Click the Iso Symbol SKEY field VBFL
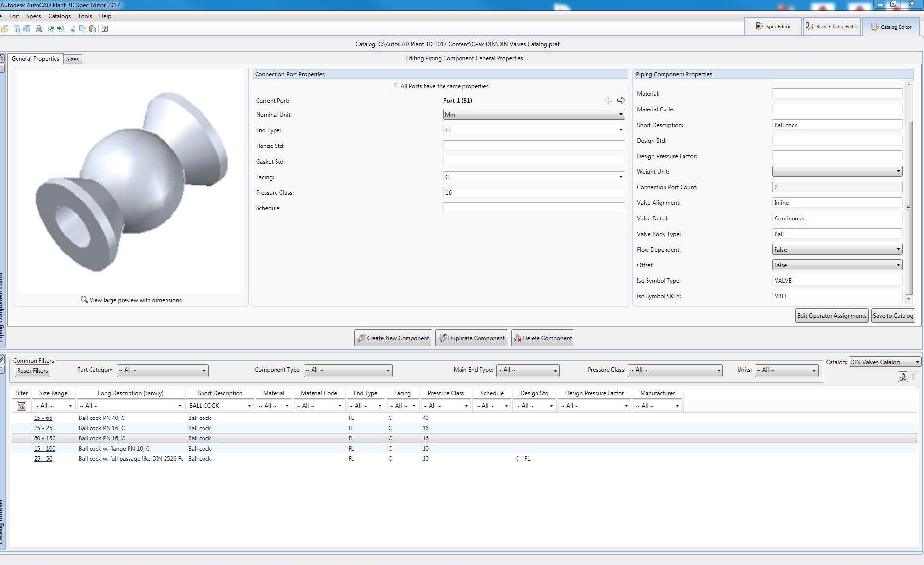924x565 pixels. pos(837,296)
